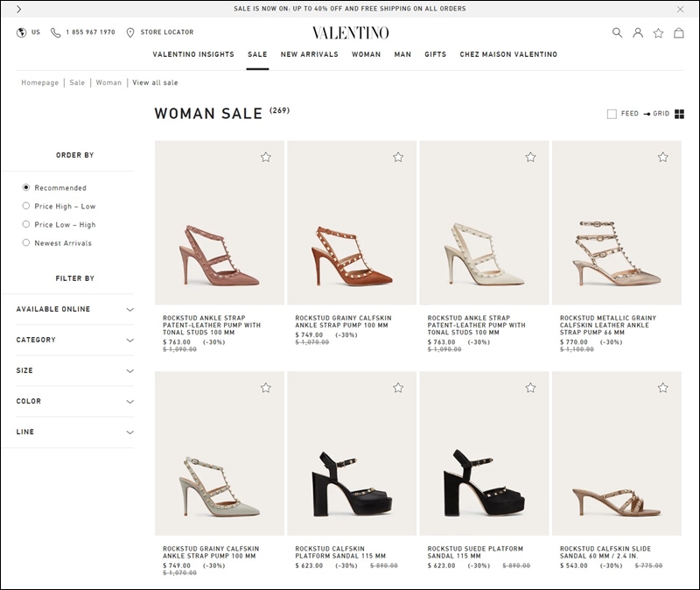Open the wishlist star icon in header
This screenshot has width=700, height=590.
(x=659, y=32)
